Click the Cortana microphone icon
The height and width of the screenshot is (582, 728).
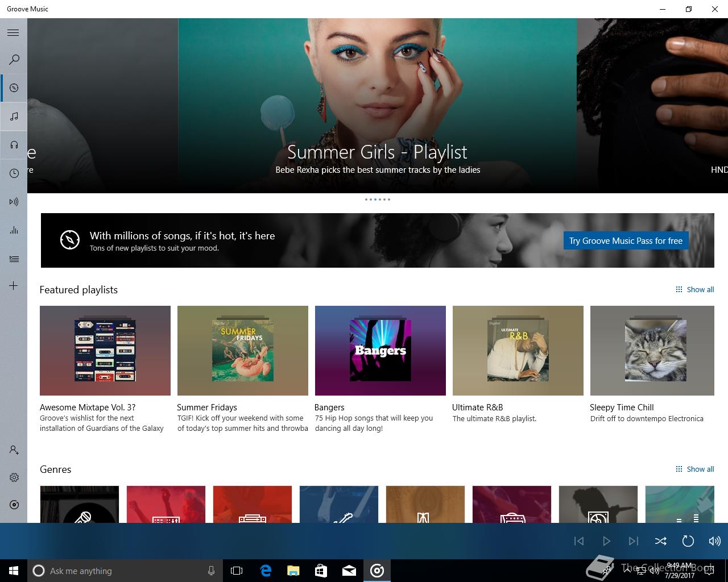pyautogui.click(x=211, y=571)
